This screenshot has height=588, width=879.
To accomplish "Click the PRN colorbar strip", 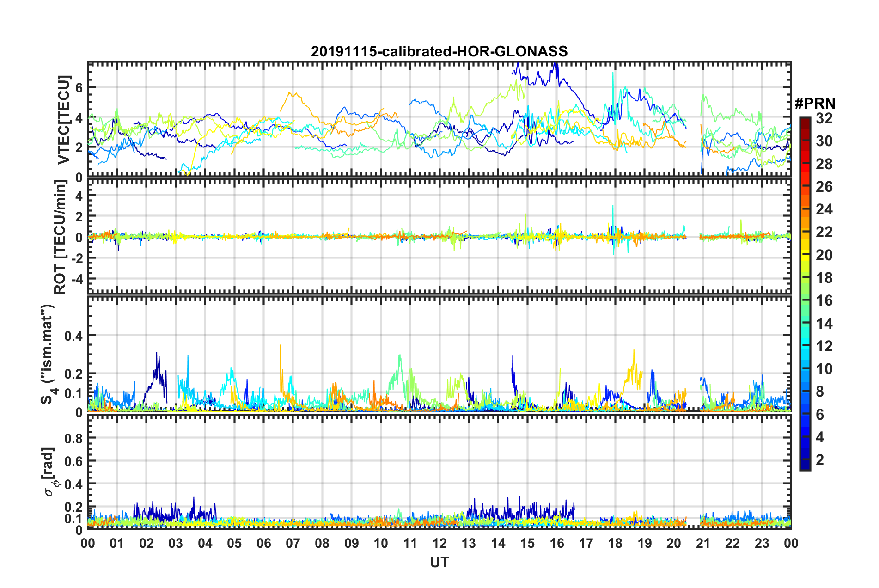I will pyautogui.click(x=805, y=294).
